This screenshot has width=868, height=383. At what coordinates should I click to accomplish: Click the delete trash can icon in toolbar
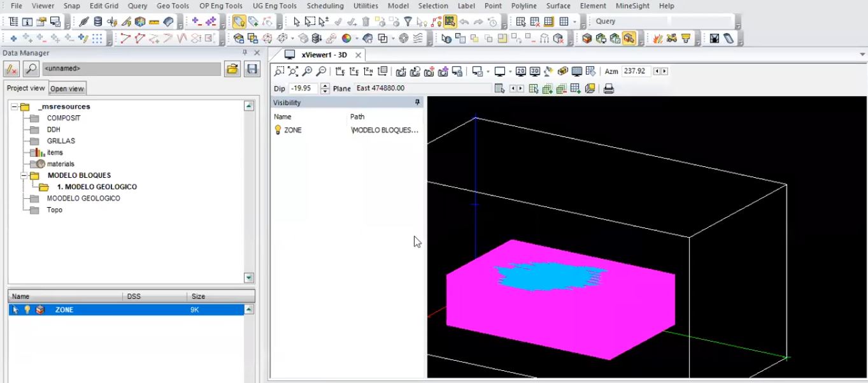[x=366, y=22]
